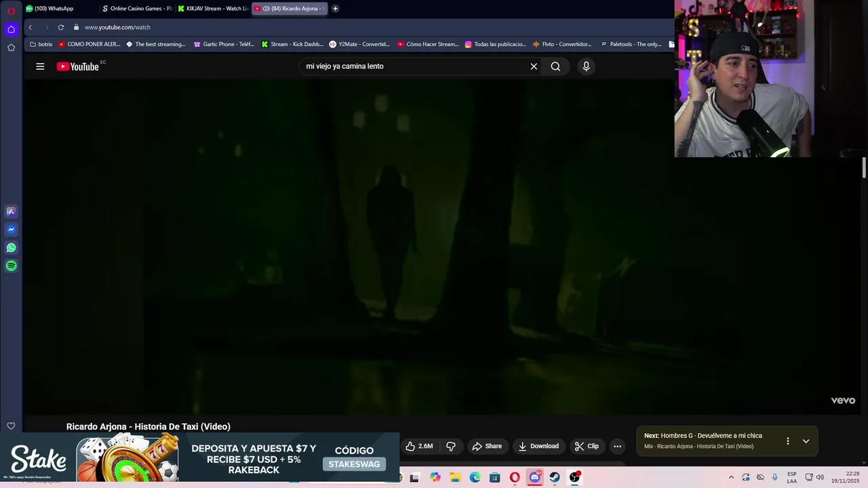Open the Opera sidebar home icon
The height and width of the screenshot is (488, 868).
(11, 29)
